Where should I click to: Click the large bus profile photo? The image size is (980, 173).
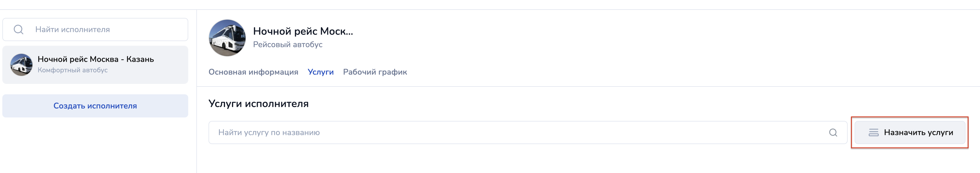pos(227,38)
